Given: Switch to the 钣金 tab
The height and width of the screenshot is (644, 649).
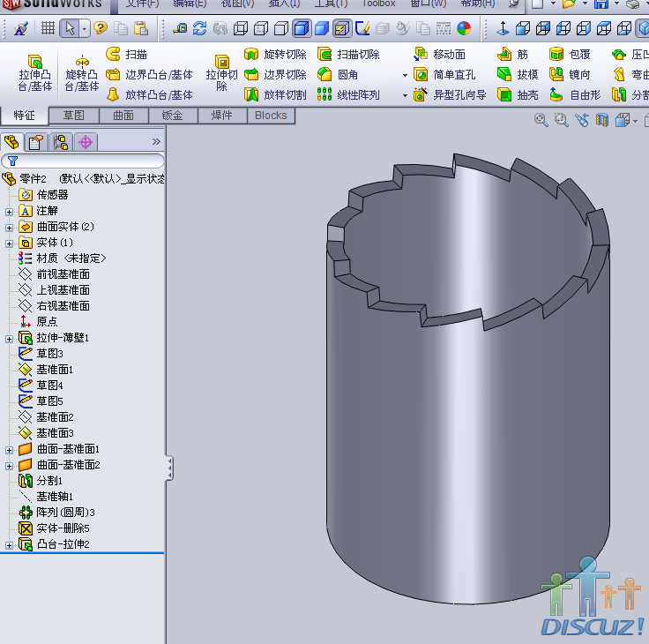Looking at the screenshot, I should coord(173,116).
